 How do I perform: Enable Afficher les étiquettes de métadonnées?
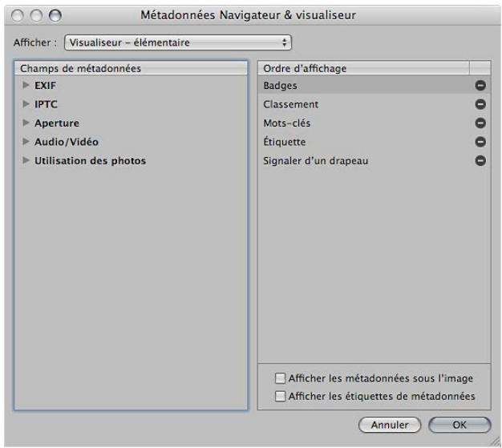coord(280,396)
